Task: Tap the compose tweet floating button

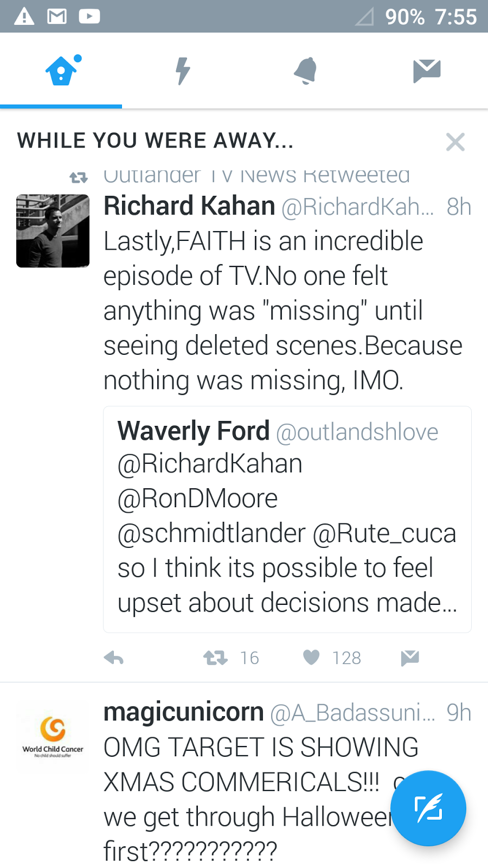Action: coord(428,808)
